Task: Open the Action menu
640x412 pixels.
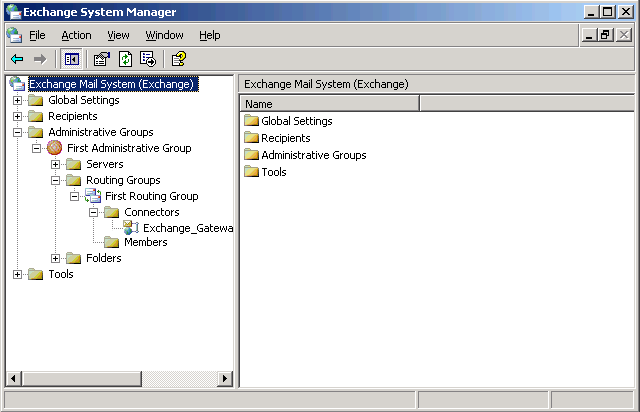Action: point(76,36)
